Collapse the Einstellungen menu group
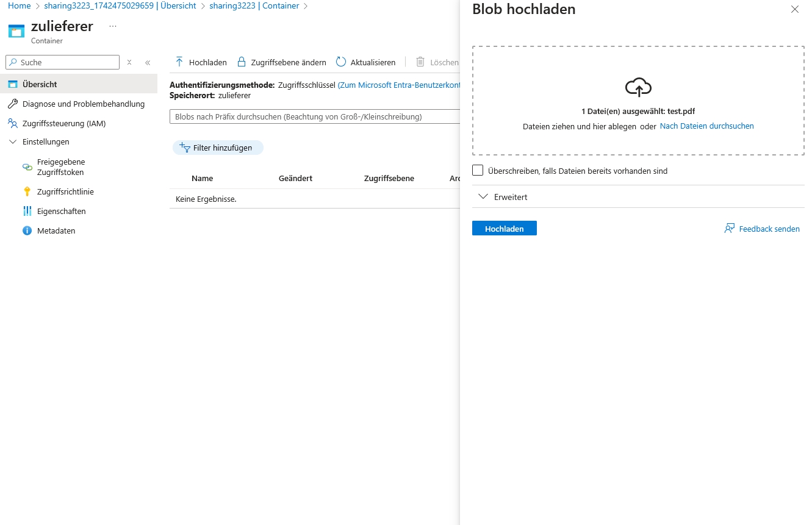Image resolution: width=812 pixels, height=525 pixels. point(13,142)
